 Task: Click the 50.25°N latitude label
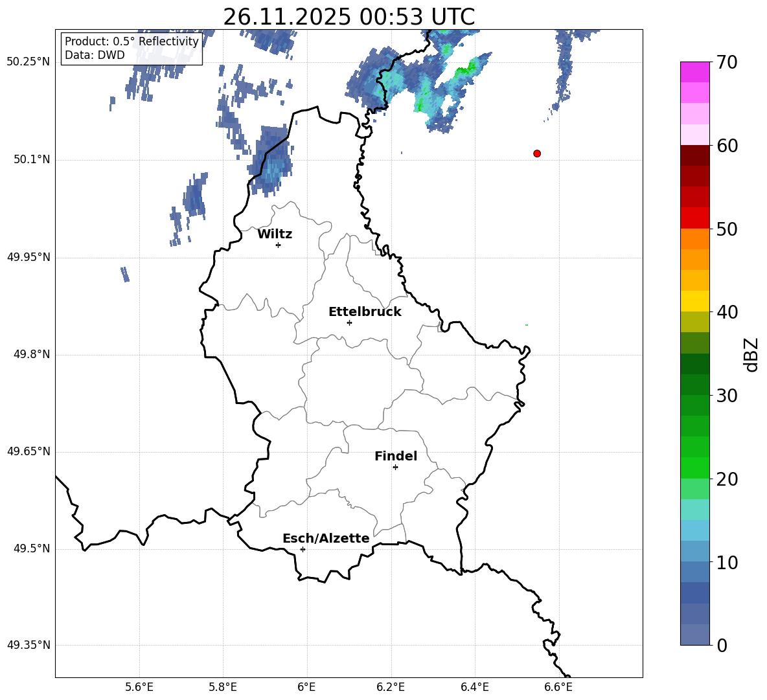coord(29,62)
